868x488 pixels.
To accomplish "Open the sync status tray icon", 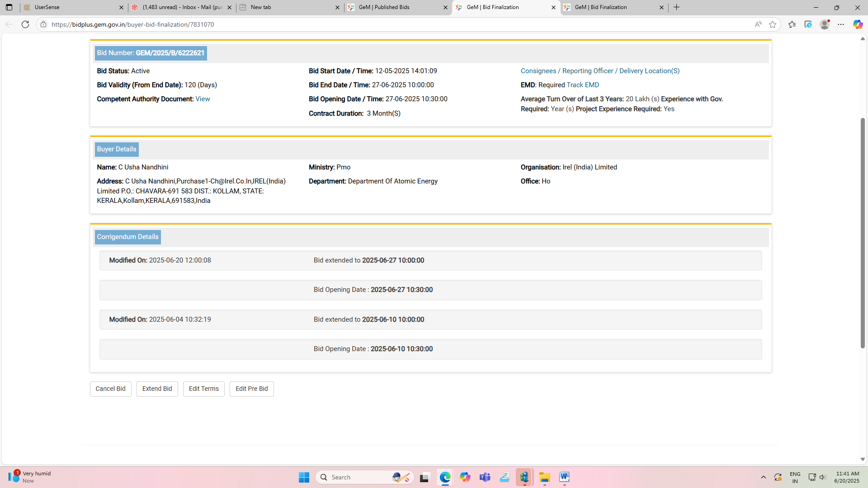I will (778, 477).
